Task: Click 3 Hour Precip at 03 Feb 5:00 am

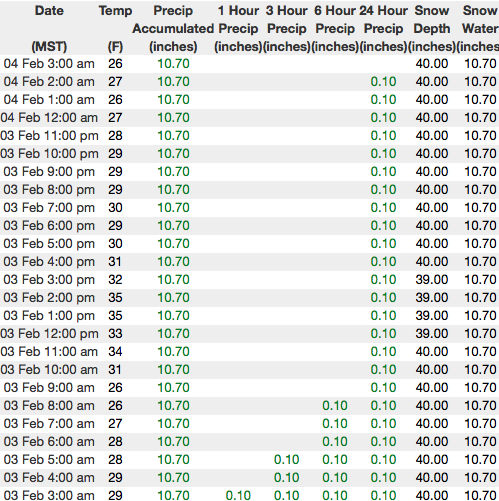Action: click(287, 460)
